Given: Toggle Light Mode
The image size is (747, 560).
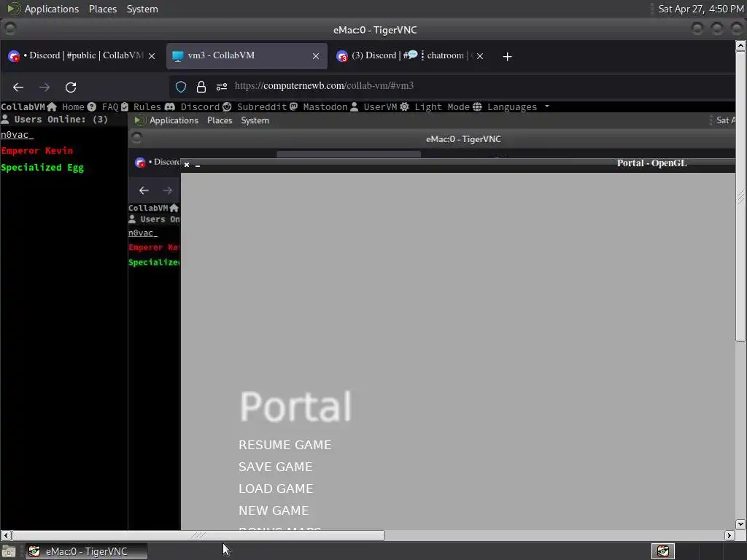Looking at the screenshot, I should [x=435, y=106].
